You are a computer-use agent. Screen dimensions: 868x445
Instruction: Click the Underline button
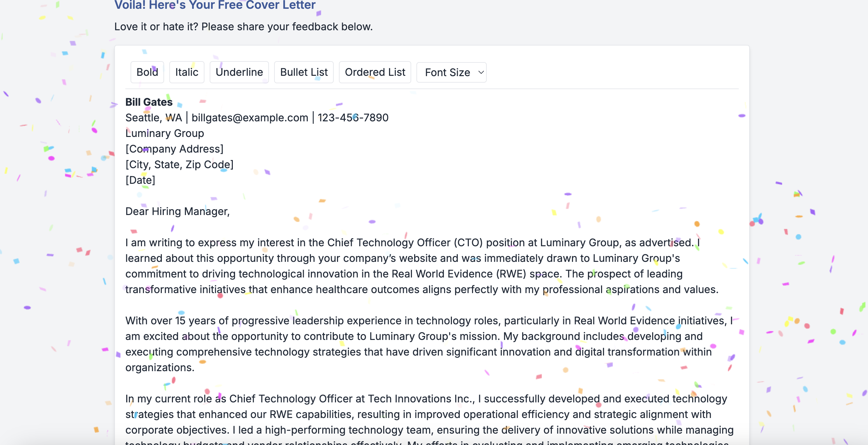tap(239, 72)
